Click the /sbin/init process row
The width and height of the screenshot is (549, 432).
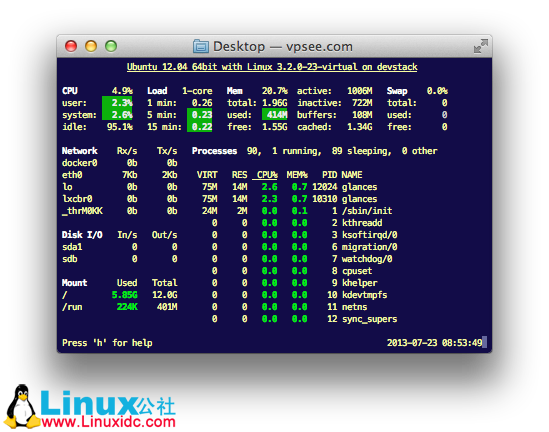[x=297, y=211]
